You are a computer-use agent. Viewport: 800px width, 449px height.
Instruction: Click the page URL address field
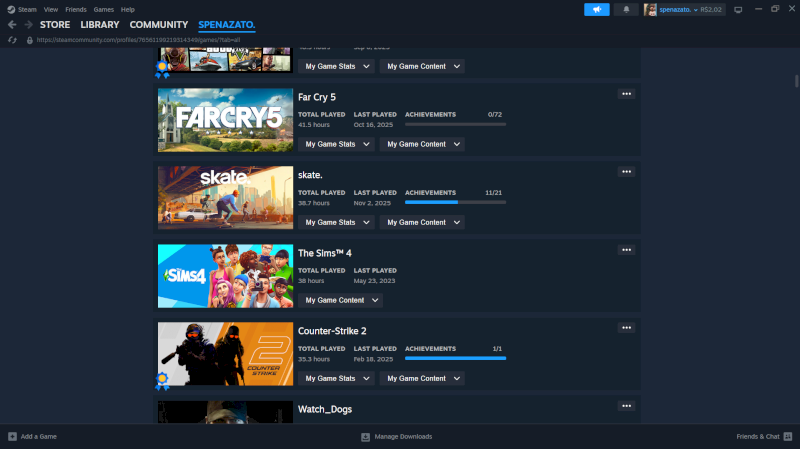coord(138,40)
